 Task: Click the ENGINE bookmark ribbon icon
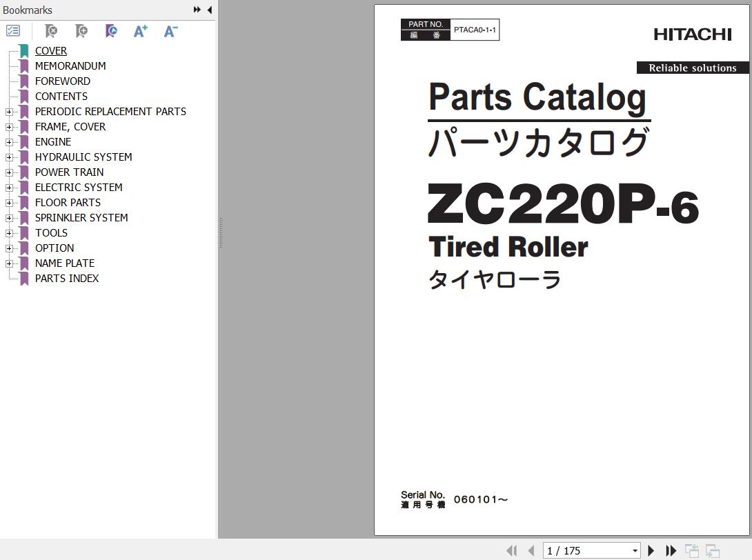pos(24,142)
